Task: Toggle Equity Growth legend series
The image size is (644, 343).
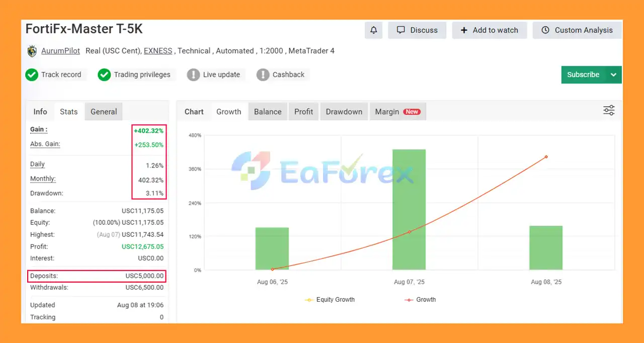Action: pyautogui.click(x=330, y=300)
